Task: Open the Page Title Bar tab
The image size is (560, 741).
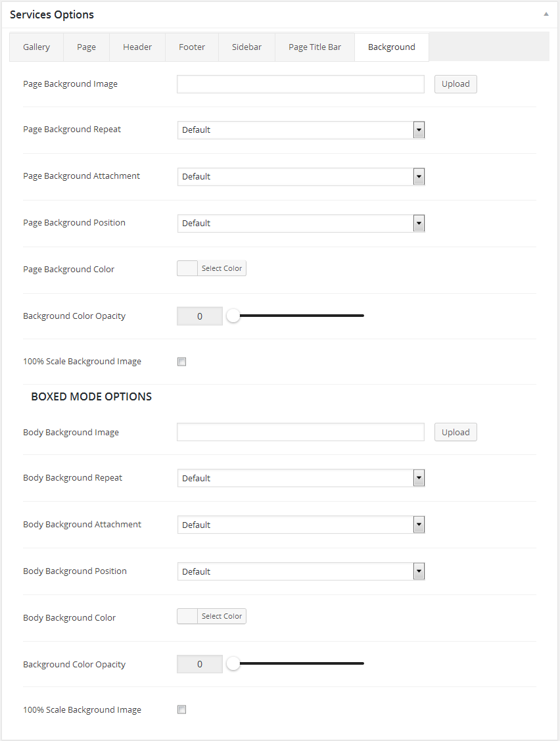Action: (315, 47)
